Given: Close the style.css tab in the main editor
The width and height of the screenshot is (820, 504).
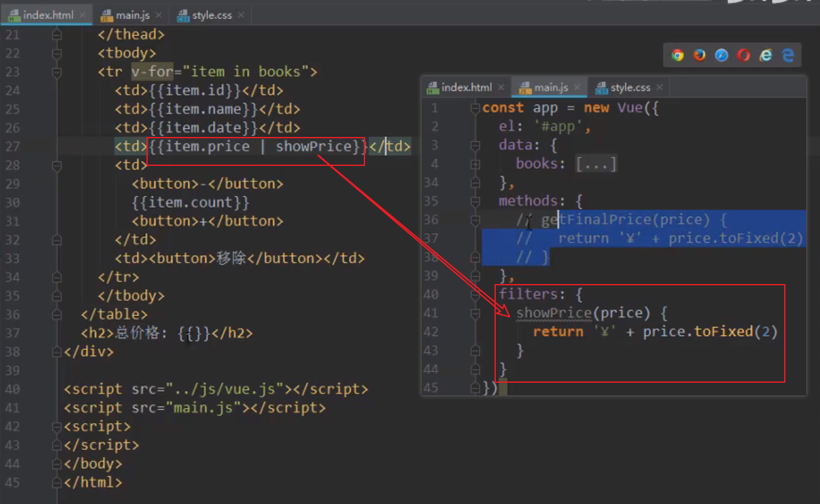Looking at the screenshot, I should click(x=241, y=15).
